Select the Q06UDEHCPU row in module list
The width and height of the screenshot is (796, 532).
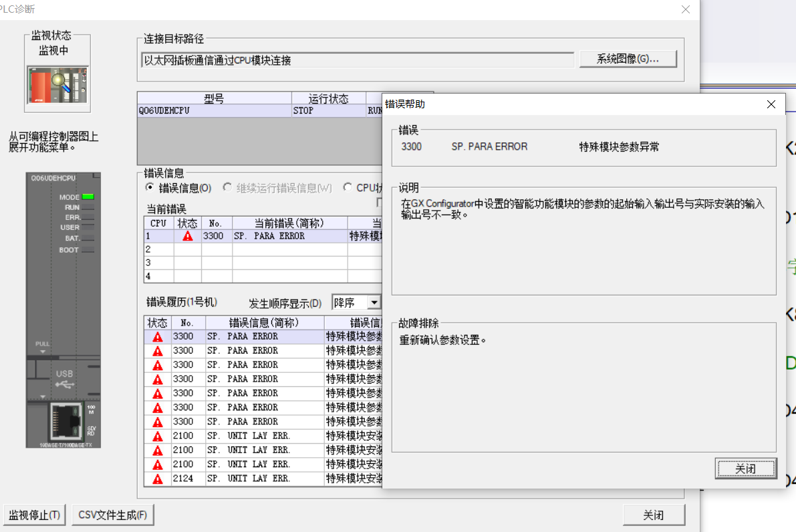pyautogui.click(x=214, y=111)
